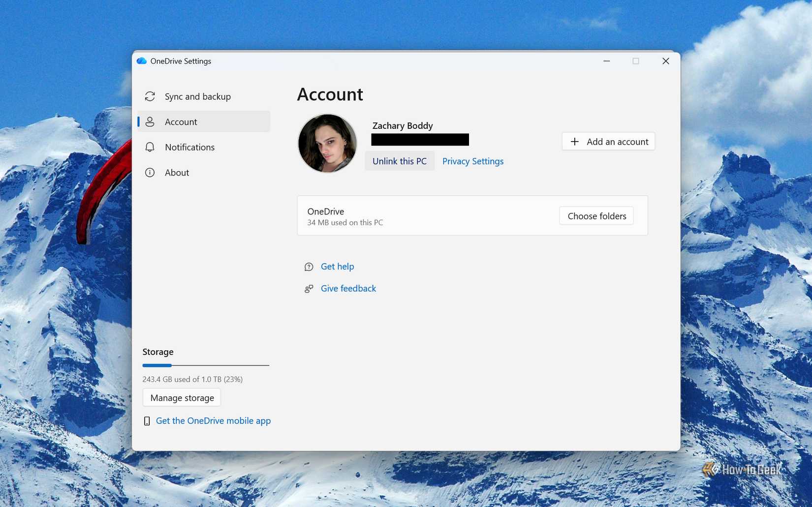Click the phone icon beside mobile app link
Viewport: 812px width, 507px height.
(147, 421)
